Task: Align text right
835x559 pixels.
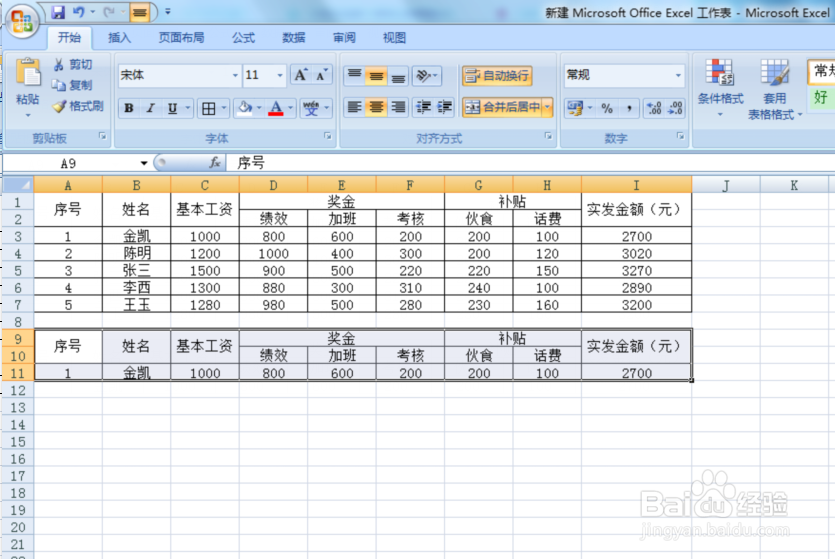Action: tap(398, 108)
